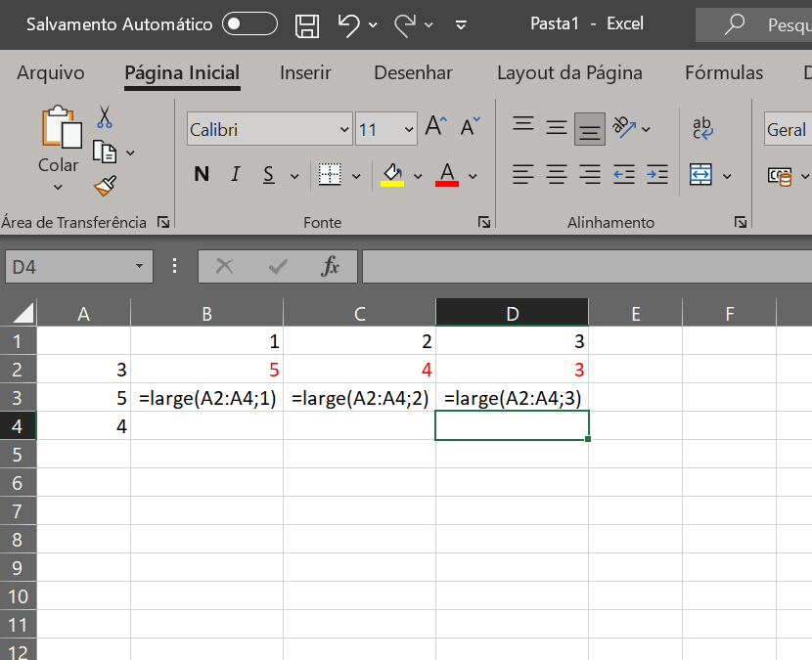This screenshot has width=812, height=660.
Task: Open the Alinhamento group dialog launcher
Action: click(x=741, y=223)
